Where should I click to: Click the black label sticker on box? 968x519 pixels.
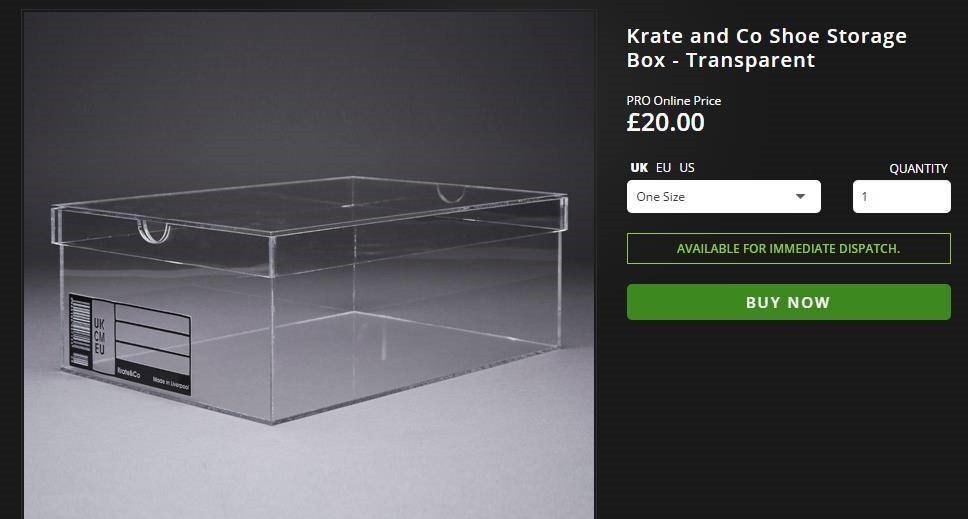[130, 345]
